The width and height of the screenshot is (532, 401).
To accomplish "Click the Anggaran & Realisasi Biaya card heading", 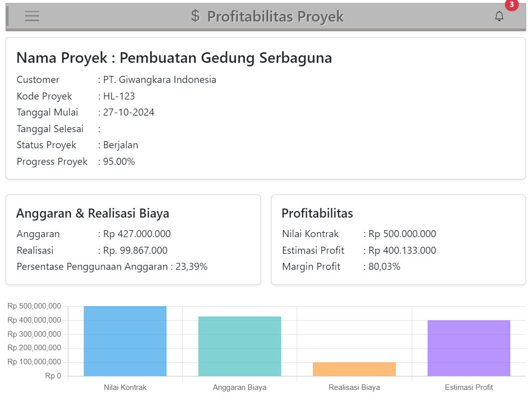I will point(93,213).
